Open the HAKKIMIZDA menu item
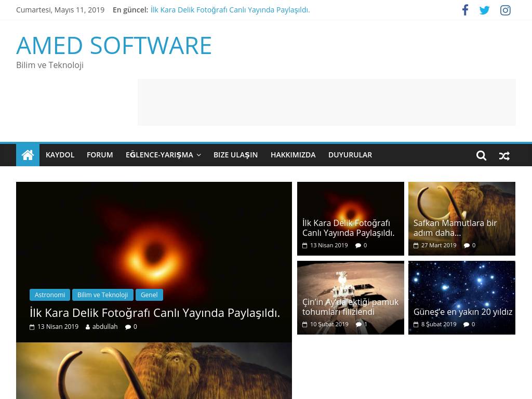 click(293, 155)
